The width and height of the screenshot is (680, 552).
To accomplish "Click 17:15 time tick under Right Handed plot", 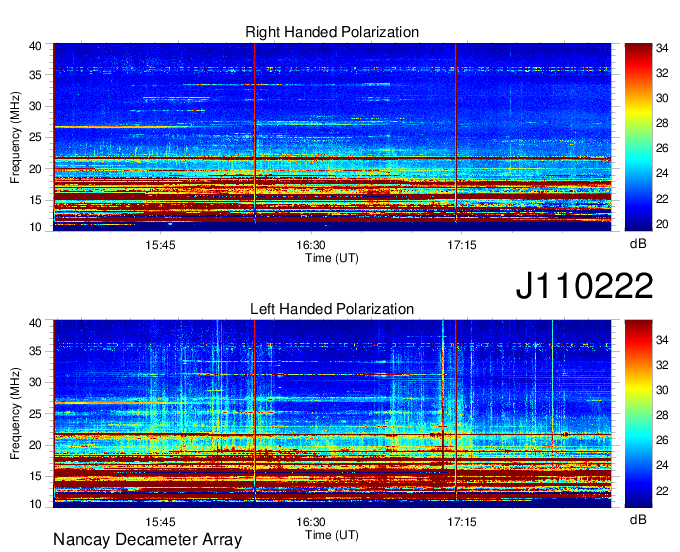I will [462, 245].
